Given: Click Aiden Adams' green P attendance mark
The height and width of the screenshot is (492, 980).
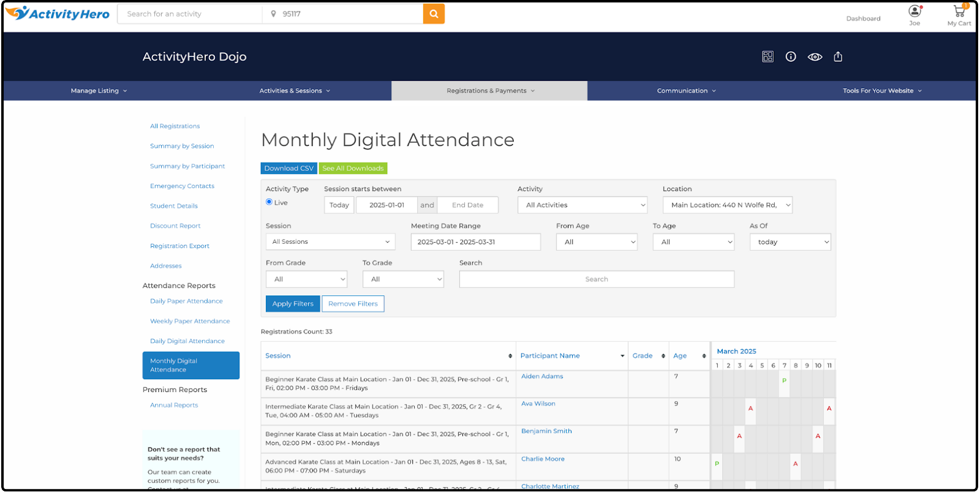Looking at the screenshot, I should 784,380.
